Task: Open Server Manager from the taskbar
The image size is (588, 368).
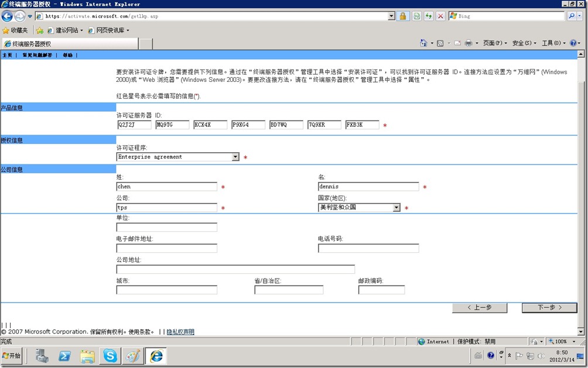Action: click(42, 356)
